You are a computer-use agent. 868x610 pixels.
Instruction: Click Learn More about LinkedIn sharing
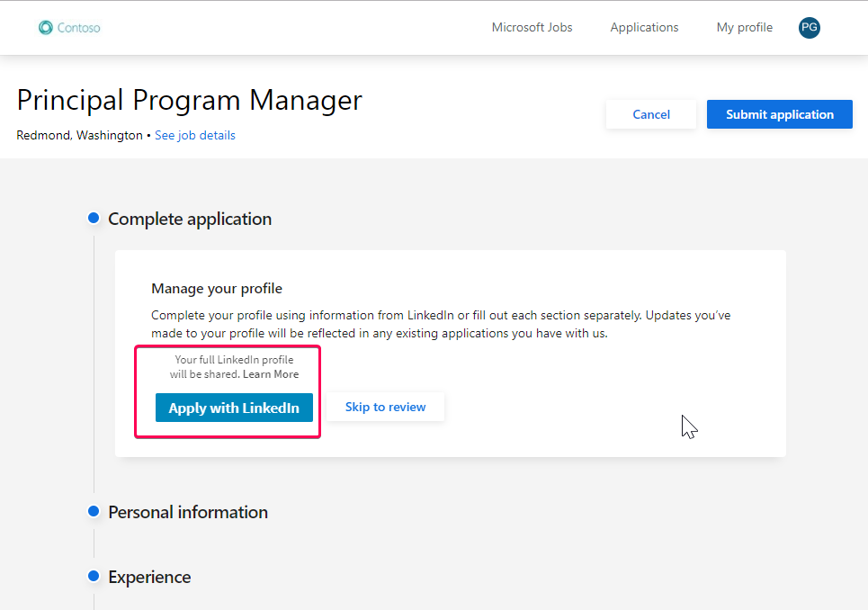271,374
